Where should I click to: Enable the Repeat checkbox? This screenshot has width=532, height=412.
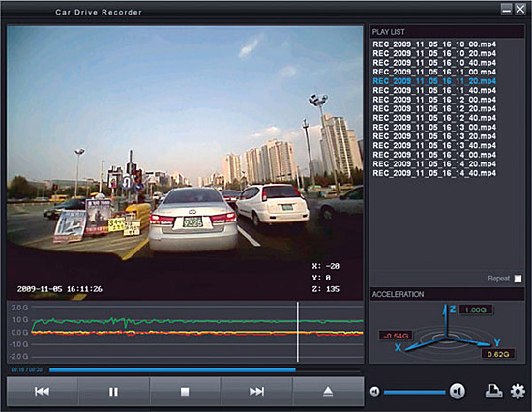(517, 279)
